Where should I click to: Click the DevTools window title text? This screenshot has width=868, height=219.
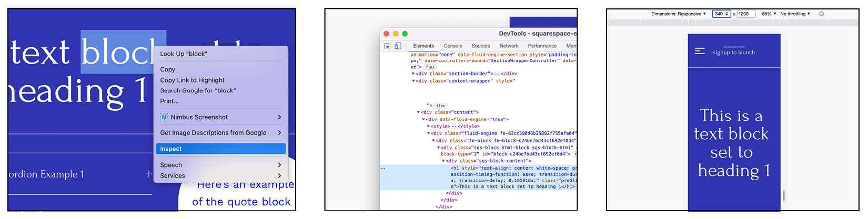538,34
